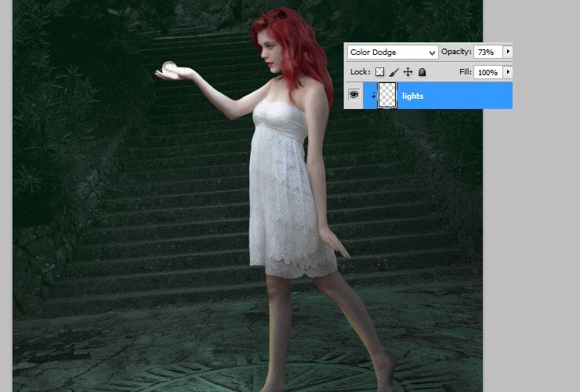Screen dimensions: 580x392
Task: Click the Opacity 73% value field
Action: pyautogui.click(x=488, y=53)
